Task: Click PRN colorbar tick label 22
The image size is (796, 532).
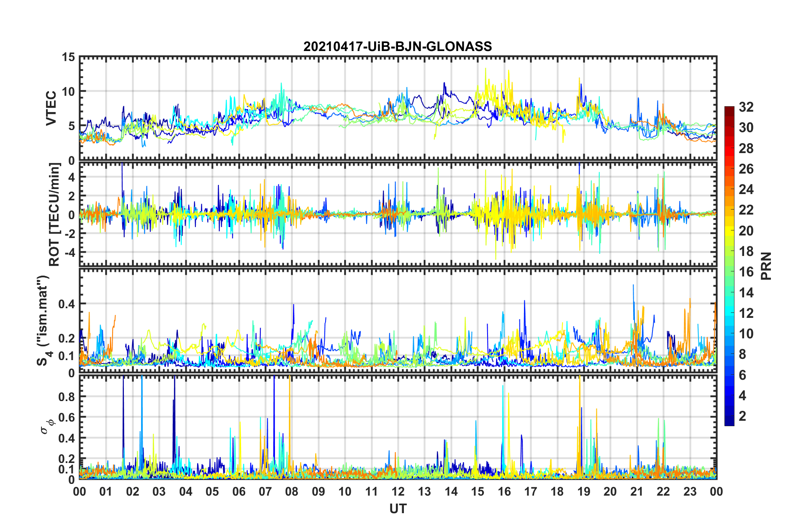Action: (746, 210)
